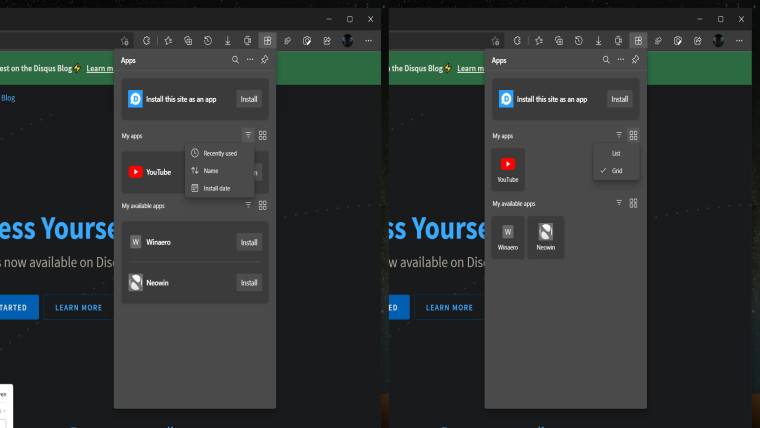Open Downloads icon in right window toolbar
Screen dimensions: 760x428
click(599, 41)
